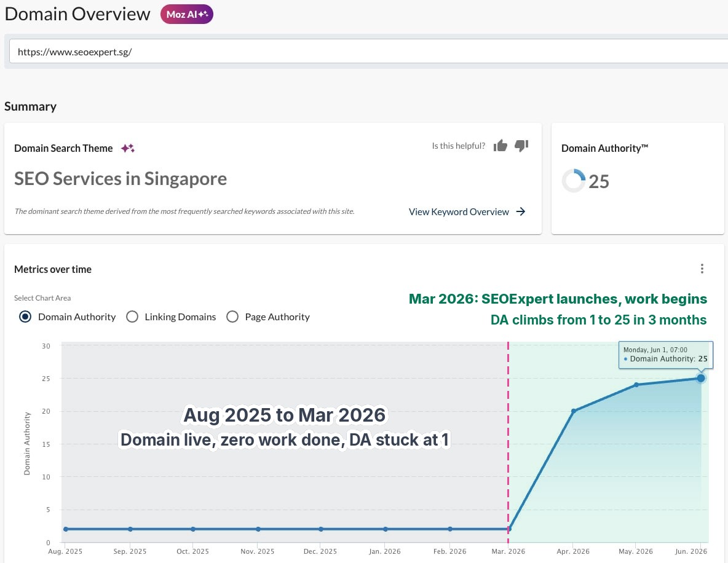
Task: Select the Linking Domains radio button
Action: [132, 317]
